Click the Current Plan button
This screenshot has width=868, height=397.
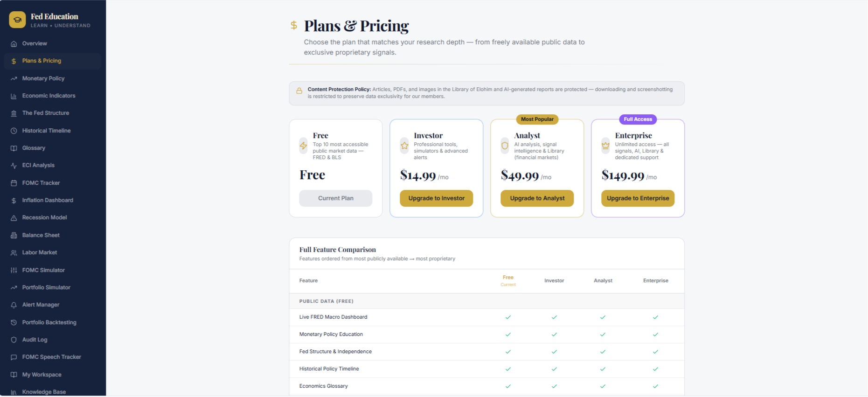[x=335, y=198]
